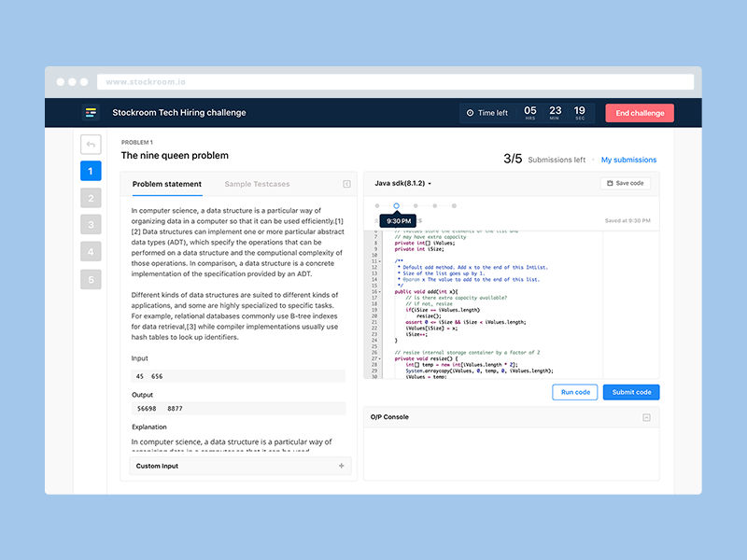Click the clock icon beside Time left
The width and height of the screenshot is (747, 560).
click(x=470, y=113)
